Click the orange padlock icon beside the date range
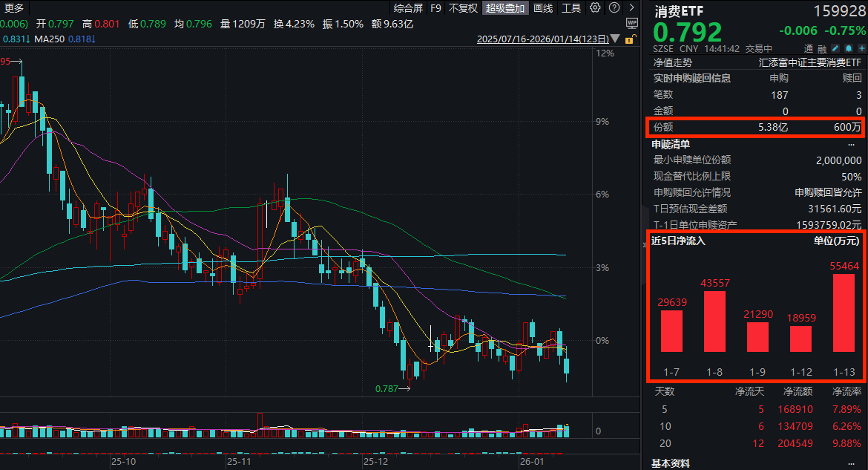The image size is (868, 470). pyautogui.click(x=629, y=39)
